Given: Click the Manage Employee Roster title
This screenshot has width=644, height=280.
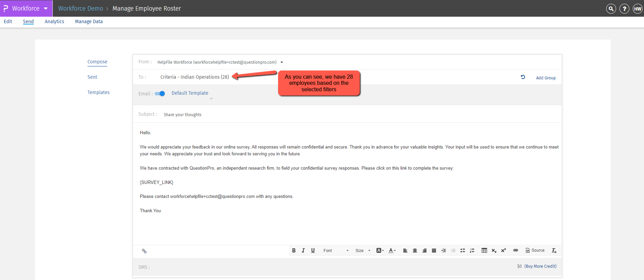Looking at the screenshot, I should coord(147,9).
